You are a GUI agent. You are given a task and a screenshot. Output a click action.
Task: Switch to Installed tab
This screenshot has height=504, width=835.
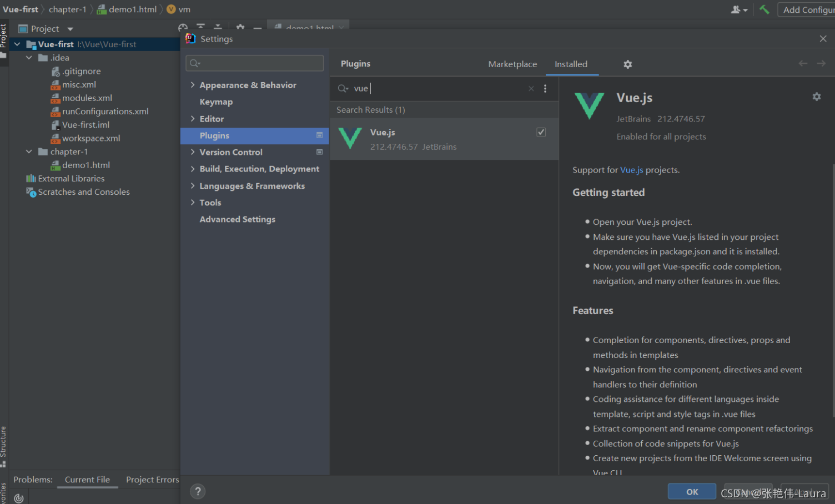tap(571, 64)
